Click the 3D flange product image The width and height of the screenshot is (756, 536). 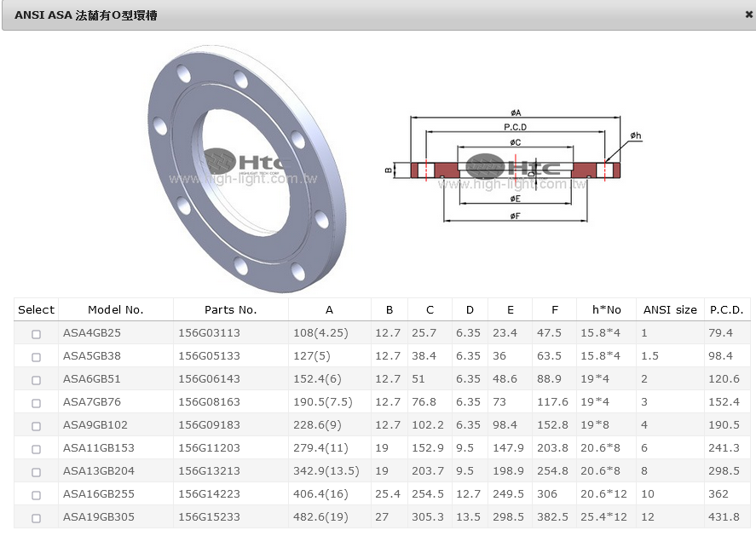tap(247, 162)
